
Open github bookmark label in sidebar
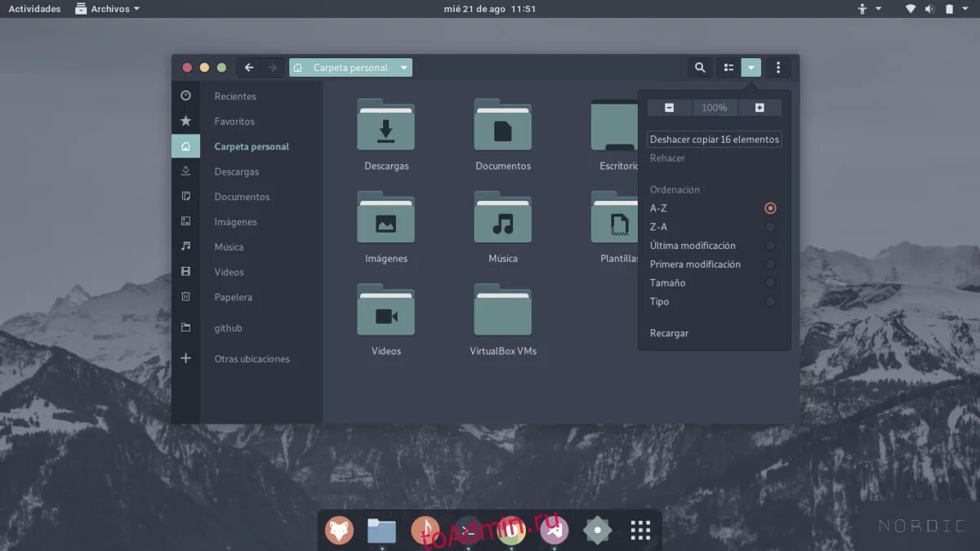pyautogui.click(x=228, y=328)
